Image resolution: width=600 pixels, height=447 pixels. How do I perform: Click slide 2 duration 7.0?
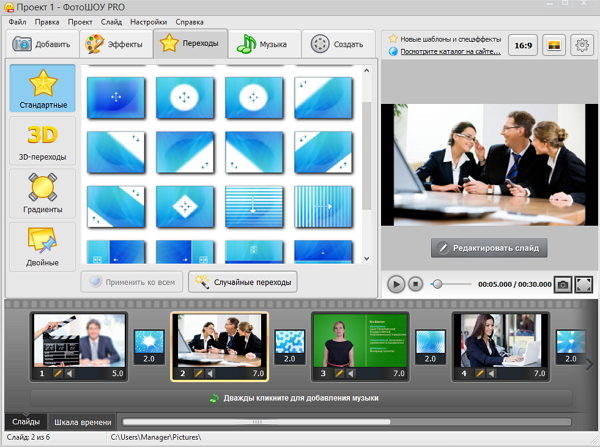tap(258, 373)
